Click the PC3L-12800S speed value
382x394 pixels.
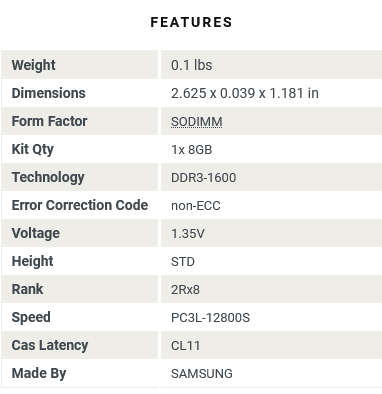click(x=210, y=317)
